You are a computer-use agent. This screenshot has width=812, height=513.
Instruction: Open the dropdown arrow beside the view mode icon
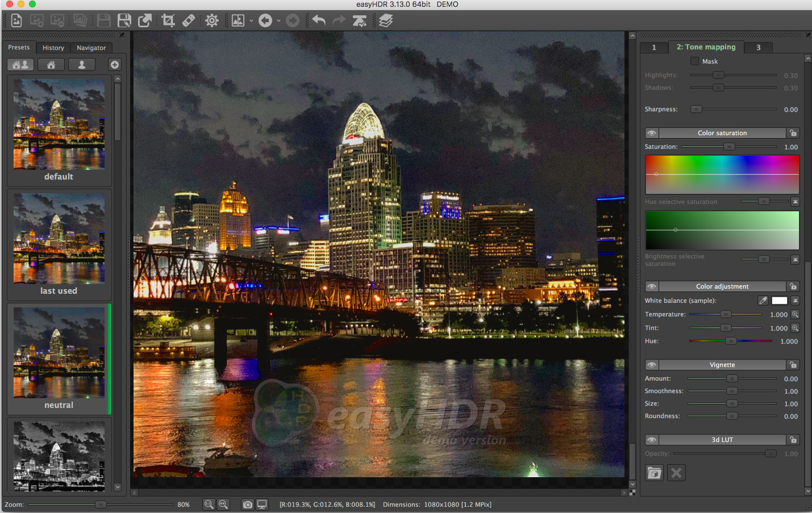click(x=251, y=22)
